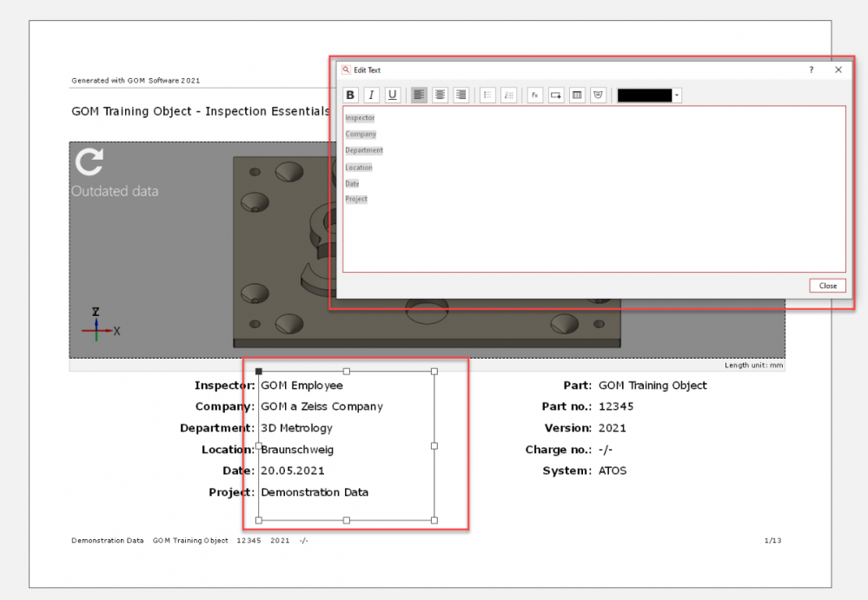The width and height of the screenshot is (868, 600).
Task: Select the black text color swatch
Action: coord(644,96)
